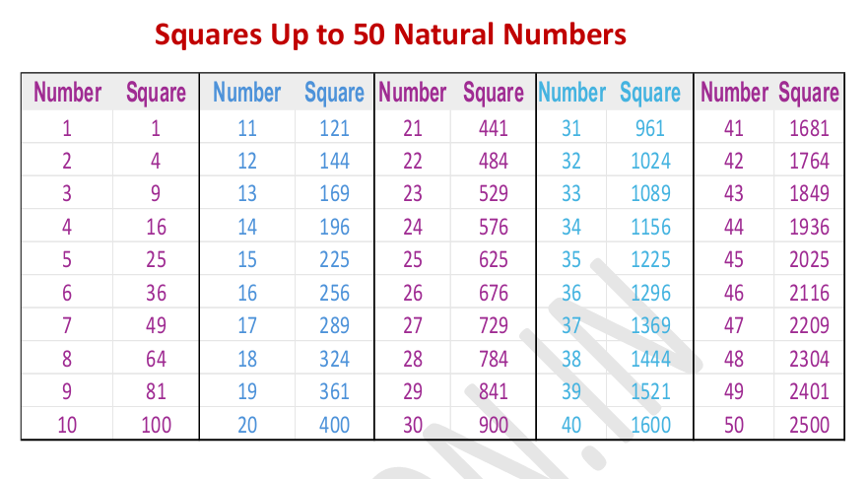Image resolution: width=868 pixels, height=479 pixels.
Task: Select the square value 961
Action: 650,128
